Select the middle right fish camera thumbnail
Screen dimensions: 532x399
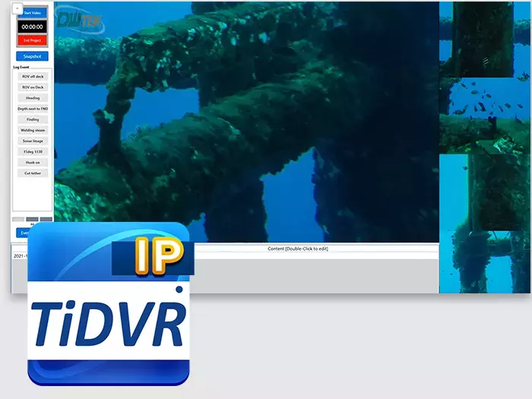click(x=485, y=116)
